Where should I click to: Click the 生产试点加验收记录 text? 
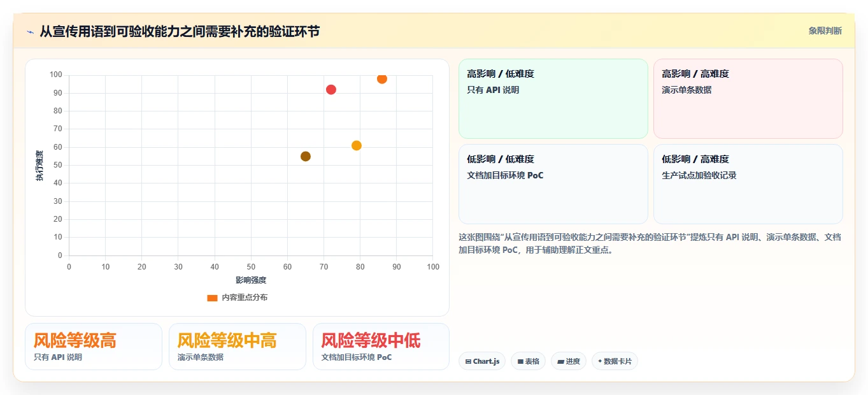(x=699, y=175)
